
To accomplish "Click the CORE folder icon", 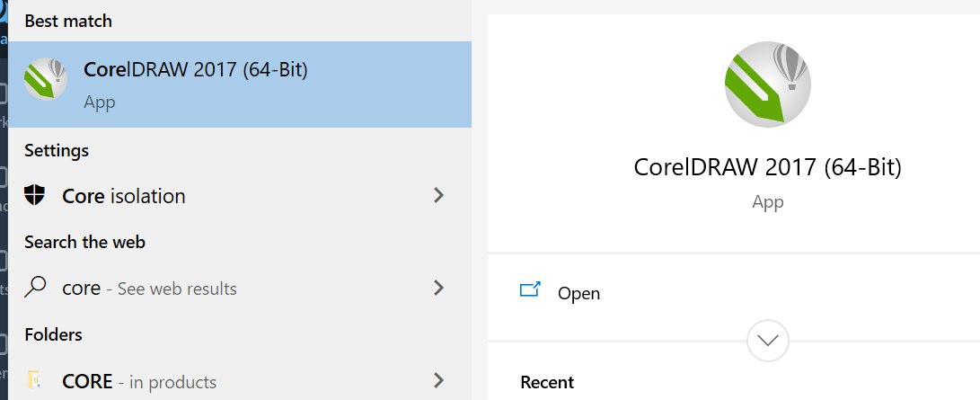I will point(34,380).
